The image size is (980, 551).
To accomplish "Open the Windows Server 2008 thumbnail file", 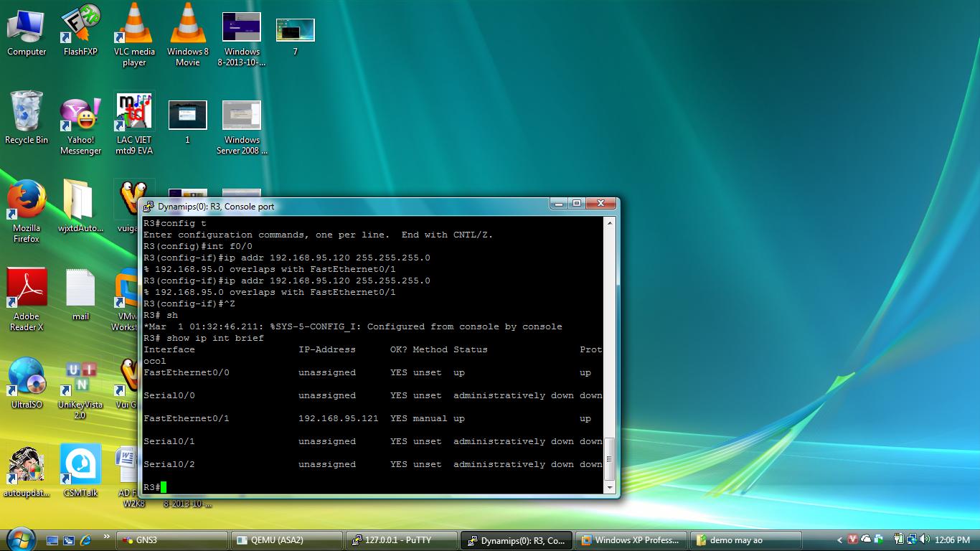I will point(242,116).
